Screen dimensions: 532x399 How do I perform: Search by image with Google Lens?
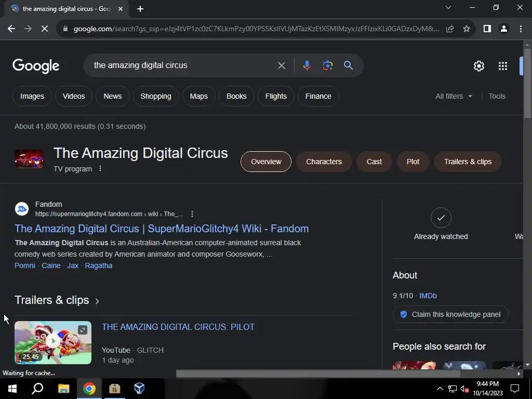327,65
